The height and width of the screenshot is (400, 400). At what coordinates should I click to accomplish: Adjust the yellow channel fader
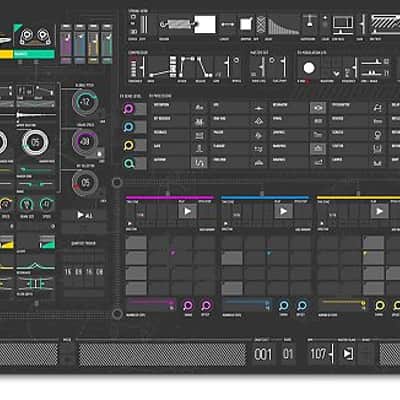tap(93, 45)
